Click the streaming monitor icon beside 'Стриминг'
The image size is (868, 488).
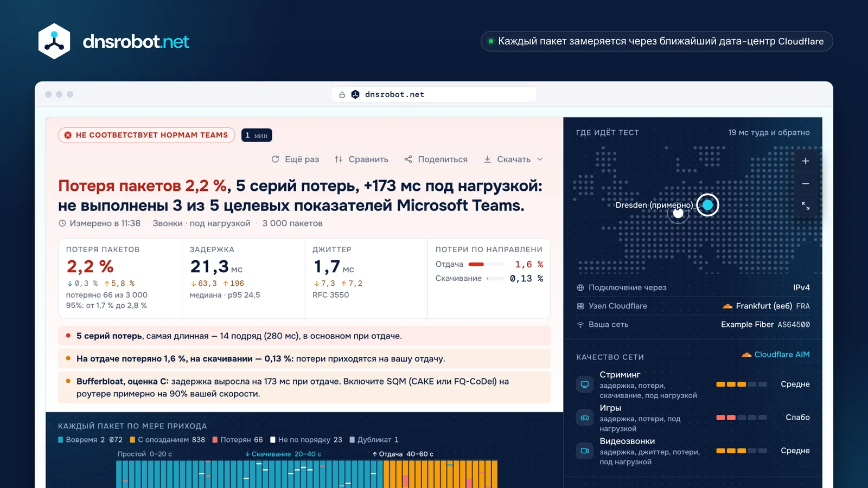tap(585, 384)
